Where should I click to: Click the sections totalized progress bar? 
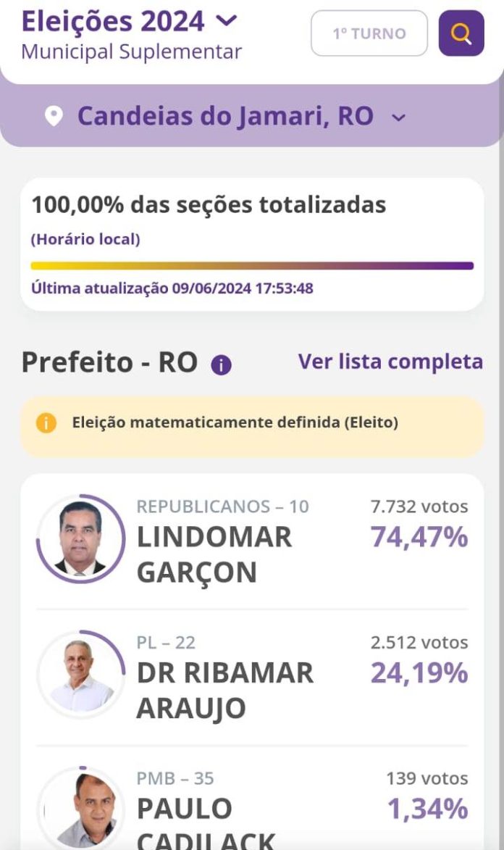[x=252, y=266]
